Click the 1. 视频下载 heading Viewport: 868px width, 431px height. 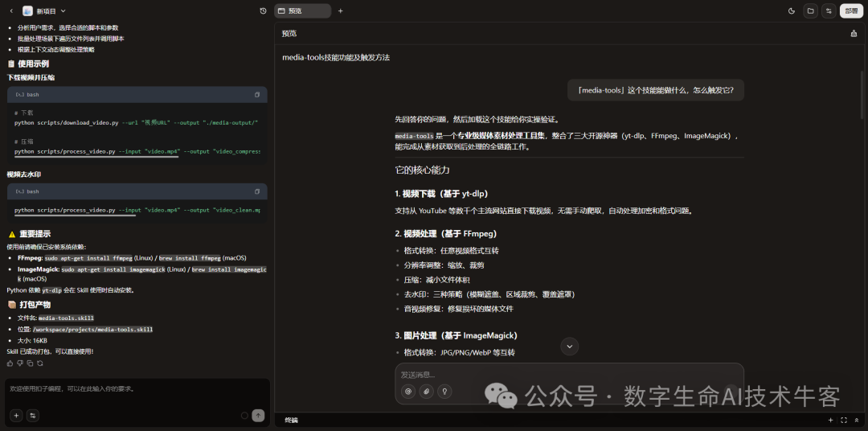[441, 193]
